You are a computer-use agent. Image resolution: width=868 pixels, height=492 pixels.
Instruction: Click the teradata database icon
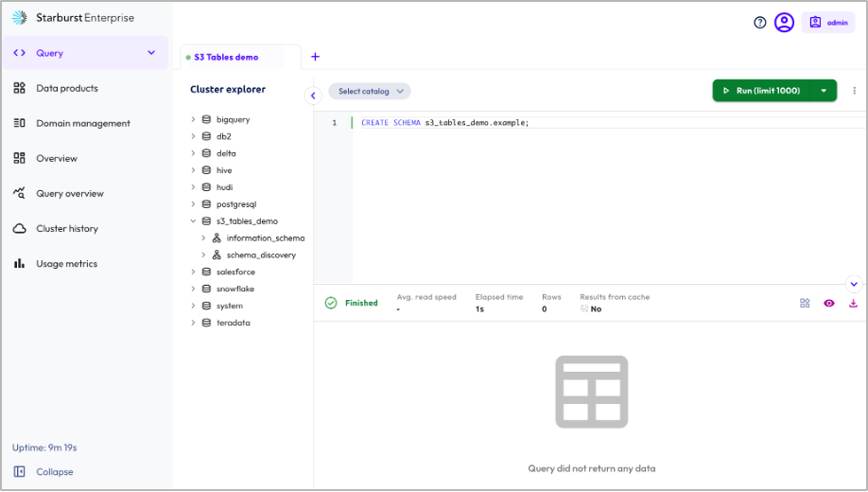point(206,323)
